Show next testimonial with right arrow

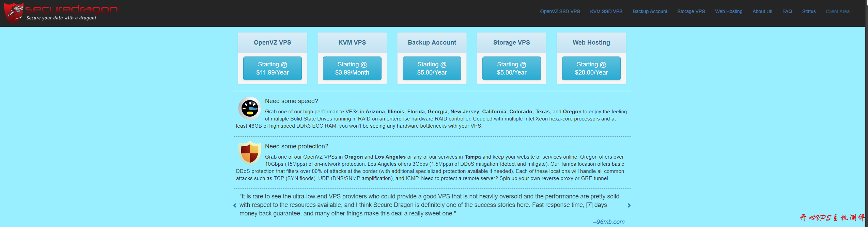click(629, 205)
